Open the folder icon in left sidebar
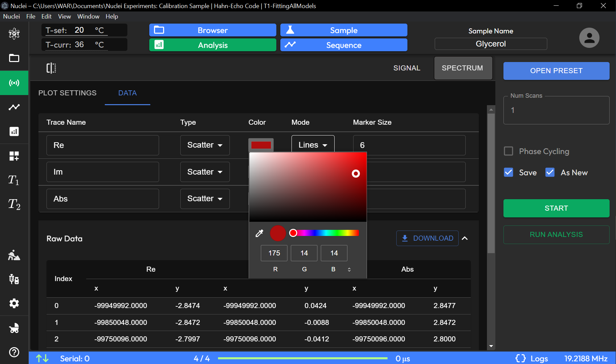The height and width of the screenshot is (364, 616). click(x=14, y=58)
